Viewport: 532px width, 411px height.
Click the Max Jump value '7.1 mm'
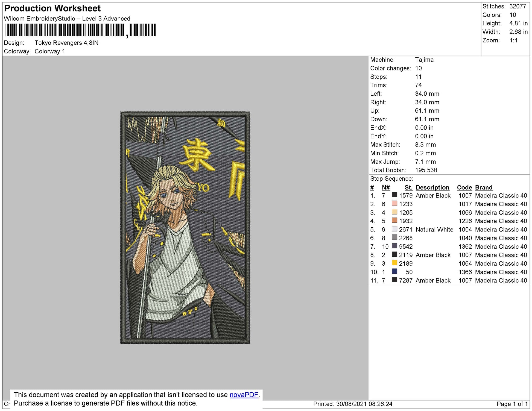[x=425, y=161]
